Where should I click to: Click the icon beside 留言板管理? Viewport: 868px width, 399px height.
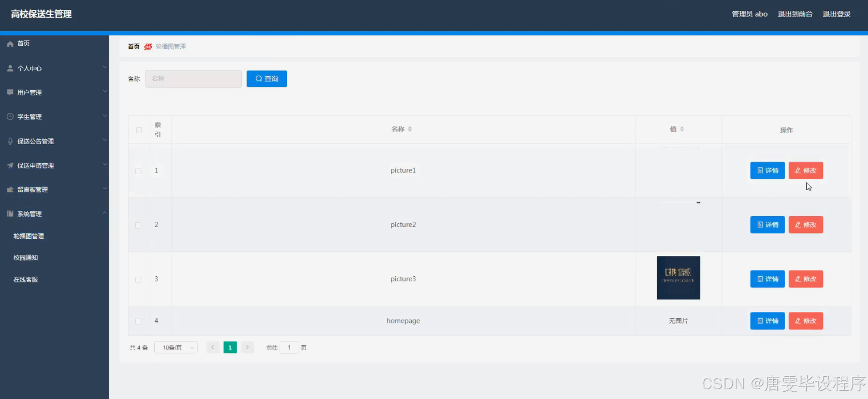(x=10, y=190)
